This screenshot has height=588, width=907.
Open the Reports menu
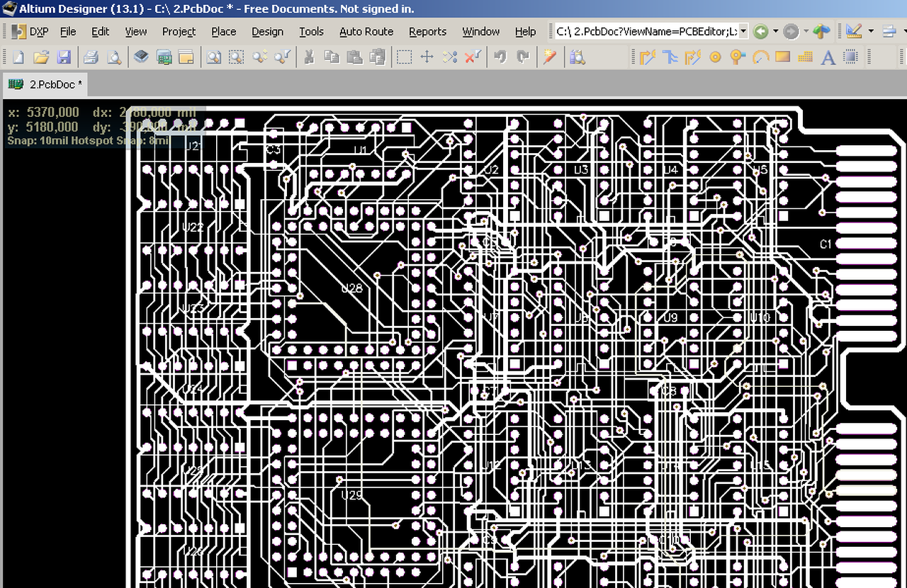click(x=427, y=32)
